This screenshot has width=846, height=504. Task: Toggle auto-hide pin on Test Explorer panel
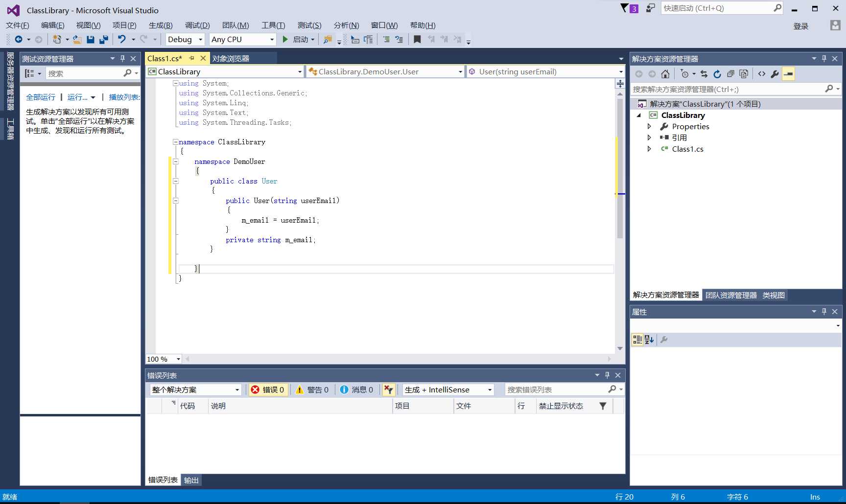123,59
